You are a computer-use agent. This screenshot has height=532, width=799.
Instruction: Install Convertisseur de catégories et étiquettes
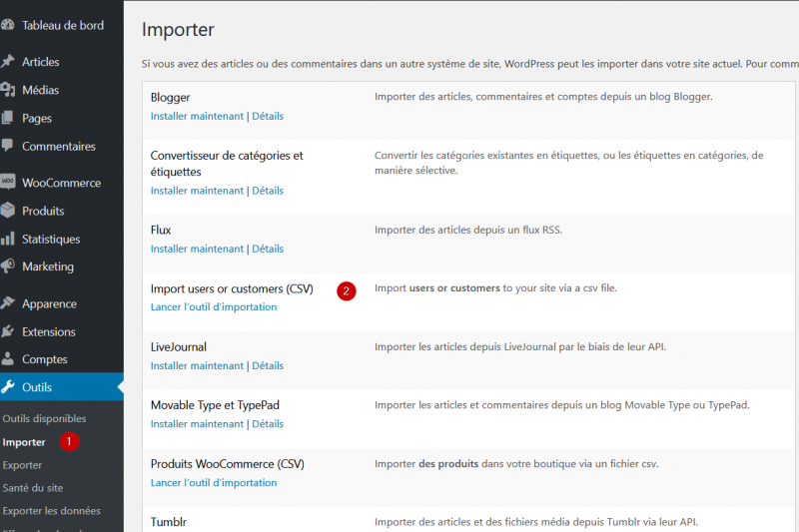[x=197, y=191]
